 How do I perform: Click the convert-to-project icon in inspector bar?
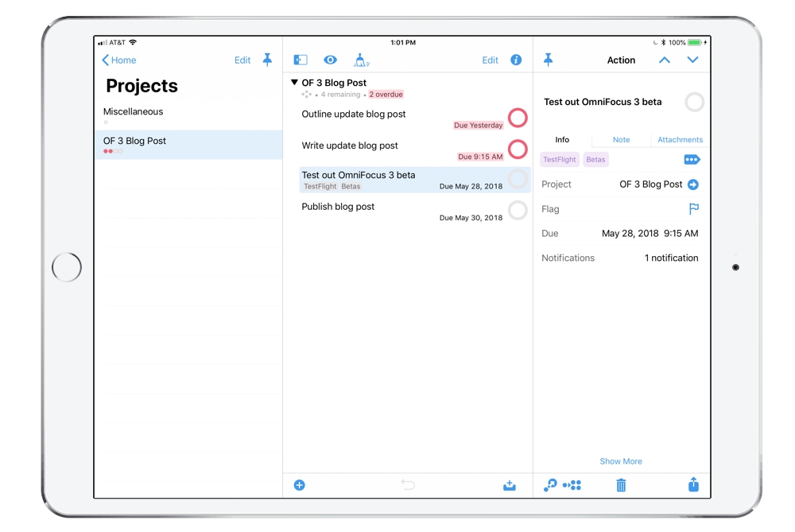click(x=550, y=485)
